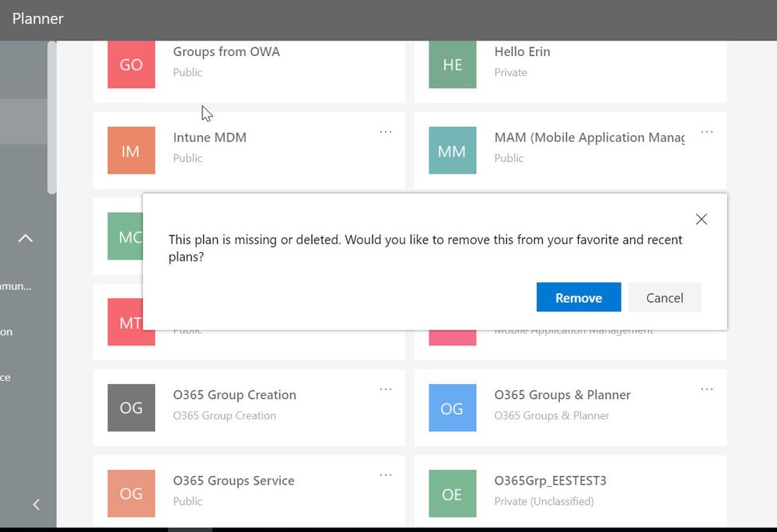Click the blue OG icon for O365 Groups & Planner
Screen dimensions: 777x532
(453, 408)
